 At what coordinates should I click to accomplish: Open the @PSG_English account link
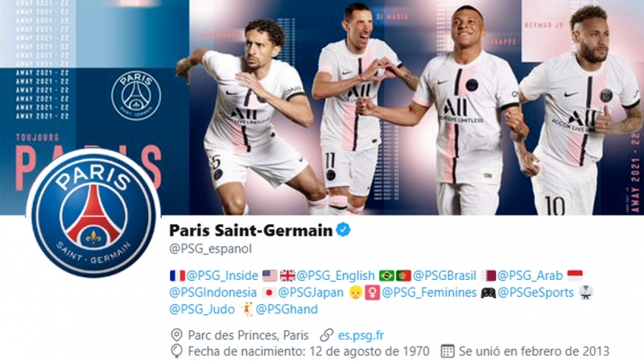click(336, 275)
